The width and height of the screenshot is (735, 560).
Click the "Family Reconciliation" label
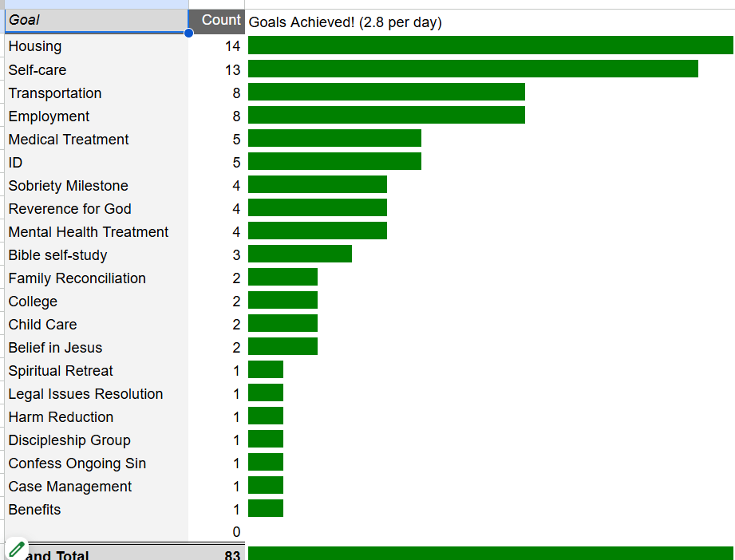tap(77, 278)
